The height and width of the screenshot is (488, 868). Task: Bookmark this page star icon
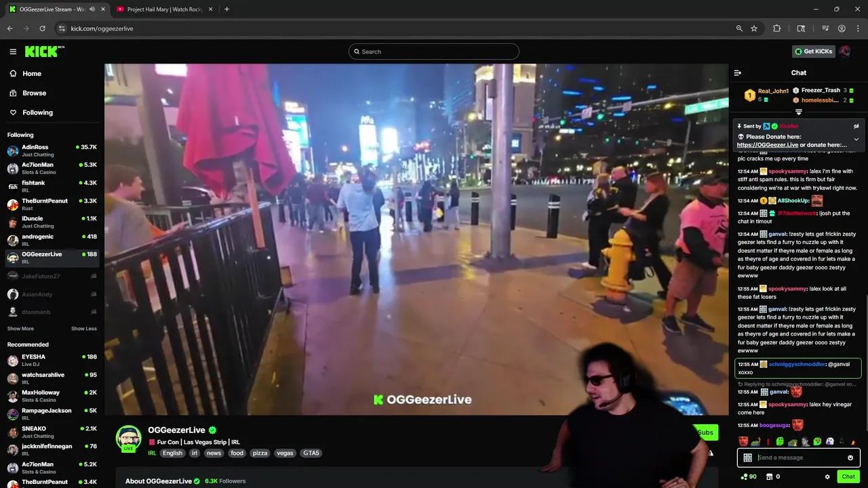click(754, 28)
